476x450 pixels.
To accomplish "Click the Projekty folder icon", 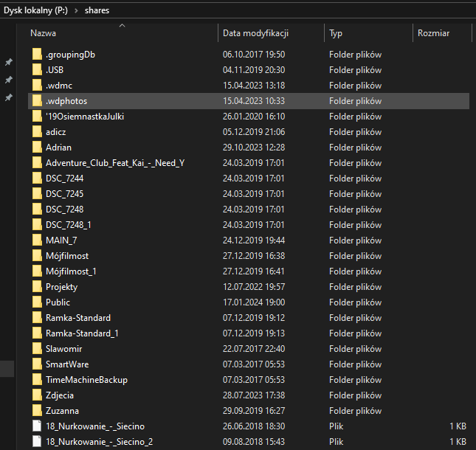I will click(x=37, y=286).
